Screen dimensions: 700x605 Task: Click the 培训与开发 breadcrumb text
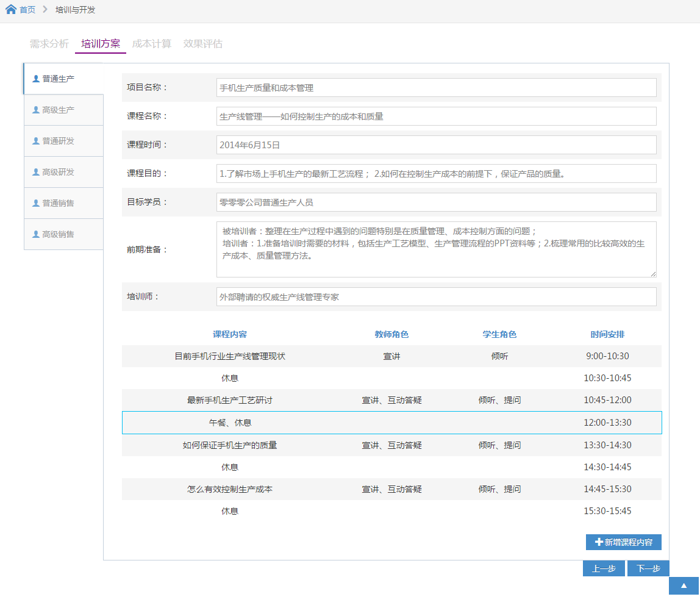(76, 10)
